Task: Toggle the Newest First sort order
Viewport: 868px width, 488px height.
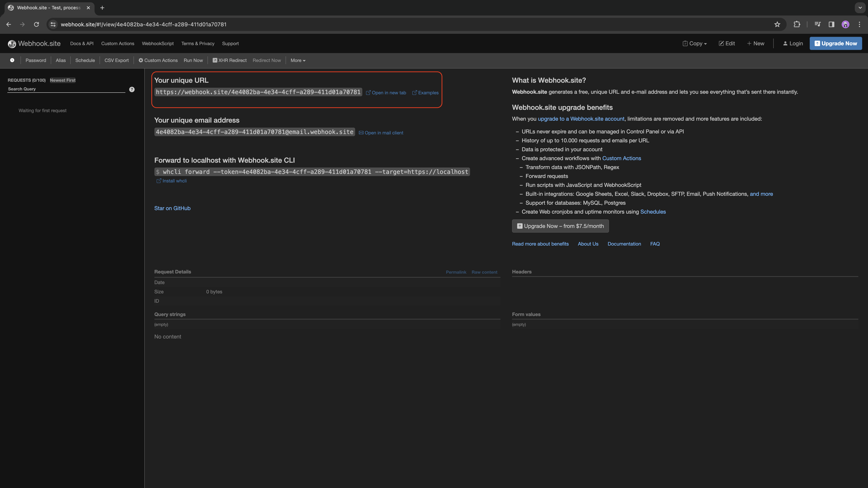Action: pos(63,80)
